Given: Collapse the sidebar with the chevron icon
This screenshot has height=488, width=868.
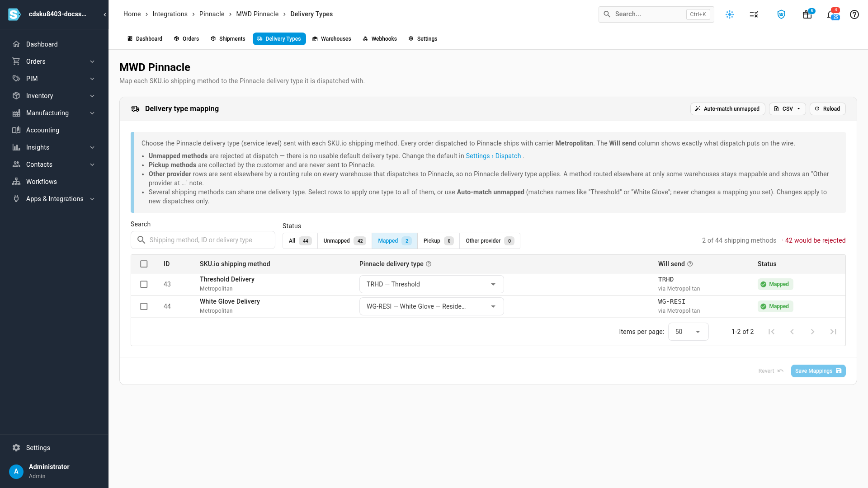Looking at the screenshot, I should tap(105, 14).
